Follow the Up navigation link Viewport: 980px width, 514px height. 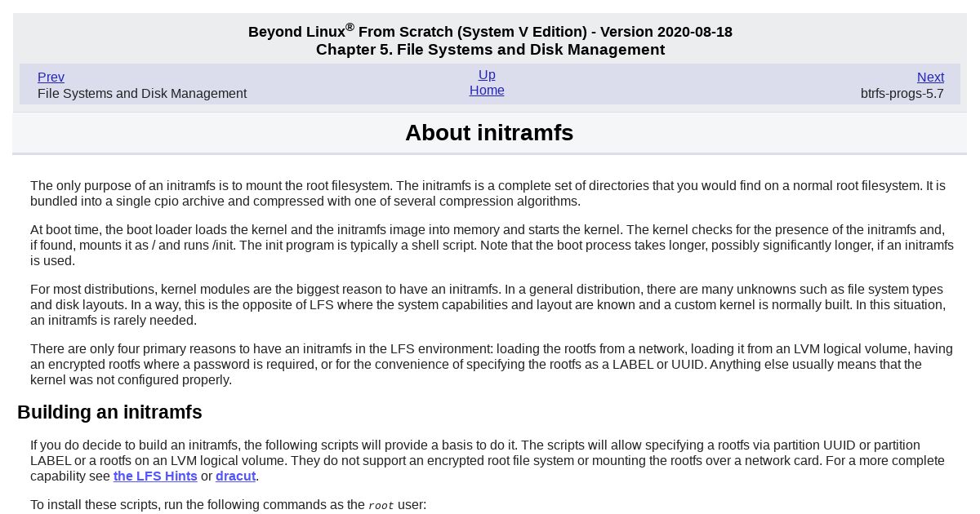pos(487,75)
